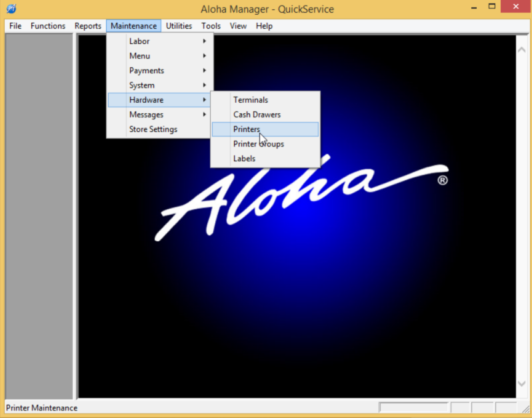
Task: Expand the Menu submenu under Maintenance
Action: pos(160,55)
